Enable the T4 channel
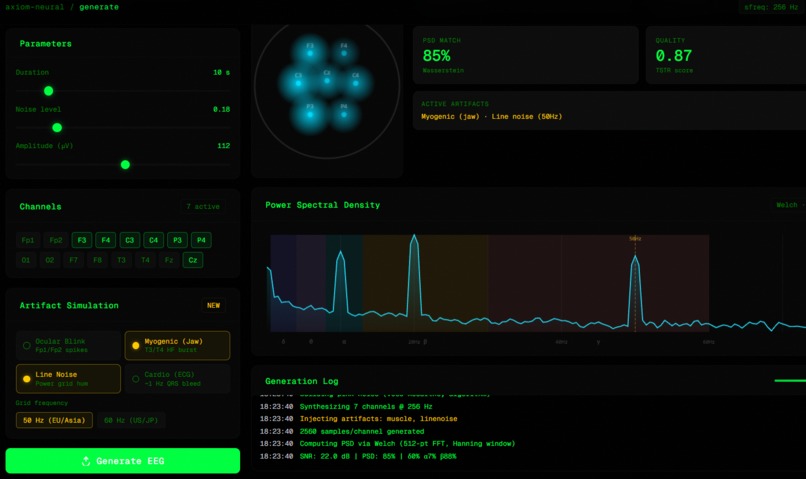Image resolution: width=806 pixels, height=479 pixels. tap(145, 260)
